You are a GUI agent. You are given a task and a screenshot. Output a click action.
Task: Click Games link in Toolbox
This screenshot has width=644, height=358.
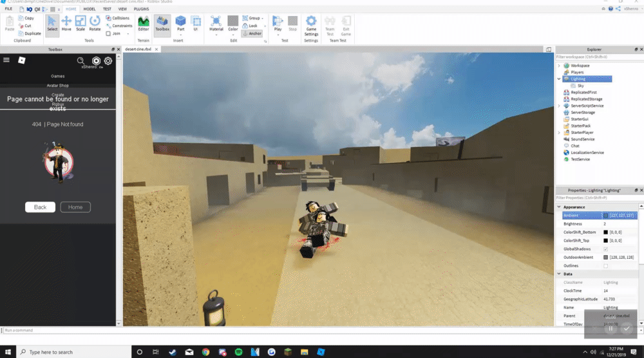pyautogui.click(x=57, y=77)
